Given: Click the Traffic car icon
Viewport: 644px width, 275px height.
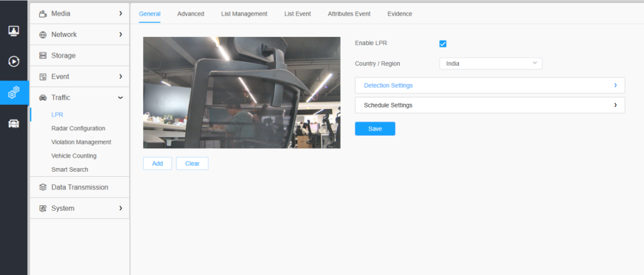Looking at the screenshot, I should (x=43, y=98).
